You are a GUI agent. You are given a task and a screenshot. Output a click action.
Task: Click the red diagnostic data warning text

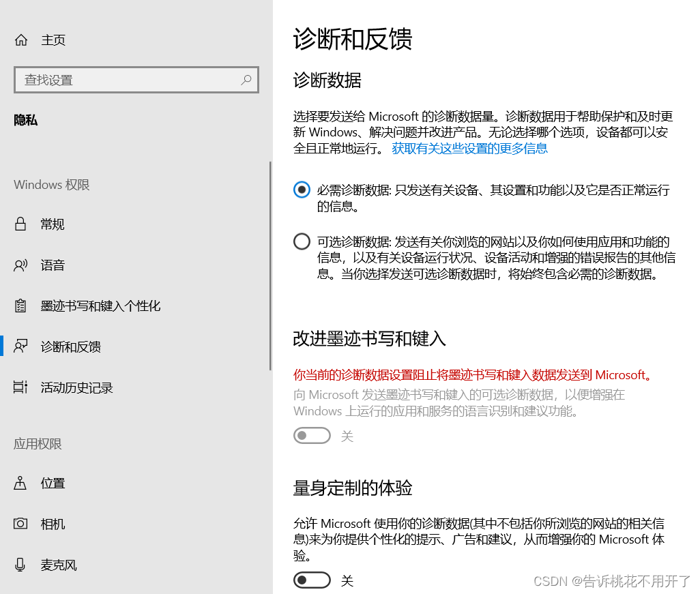tap(473, 374)
